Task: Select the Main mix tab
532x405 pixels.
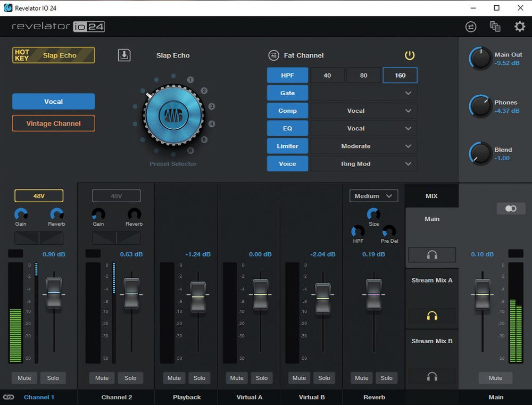Action: click(432, 219)
